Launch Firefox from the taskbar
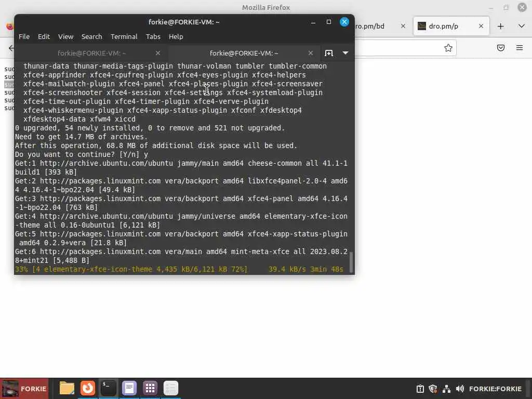Screen dimensions: 532x399 click(87, 388)
